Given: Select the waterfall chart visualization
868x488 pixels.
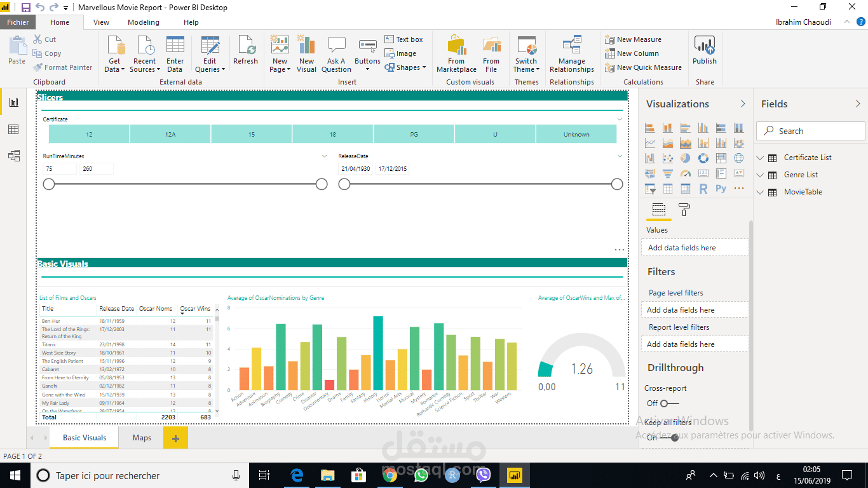Looking at the screenshot, I should click(x=650, y=158).
